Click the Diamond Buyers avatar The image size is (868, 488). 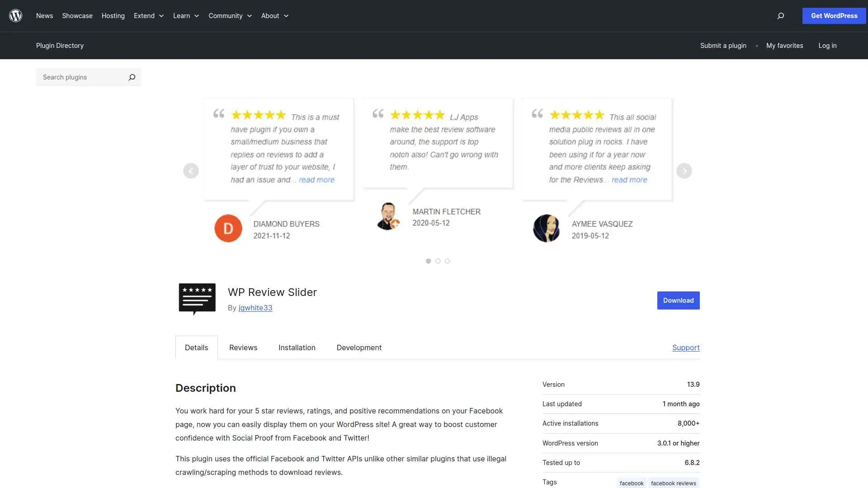228,228
